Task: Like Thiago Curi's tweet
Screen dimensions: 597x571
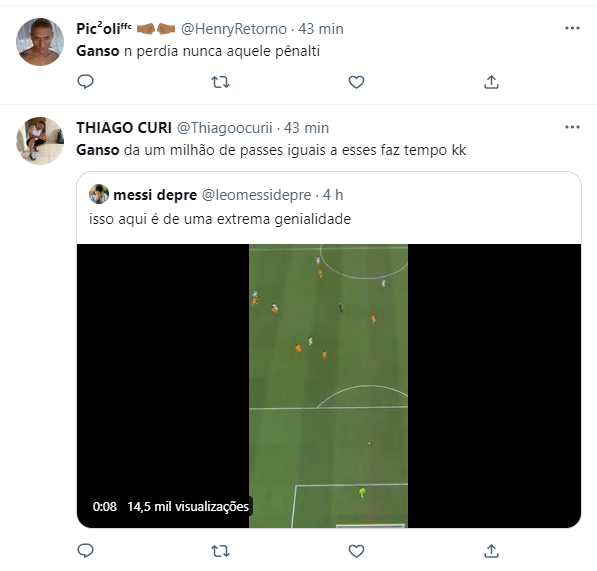Action: coord(356,551)
